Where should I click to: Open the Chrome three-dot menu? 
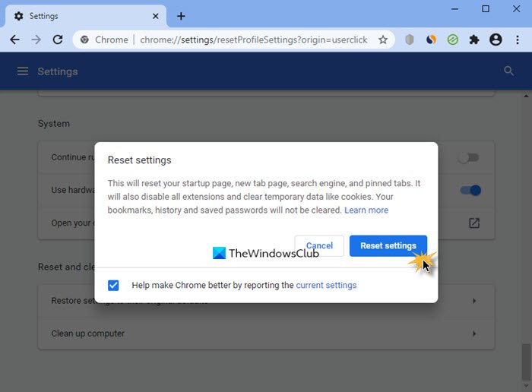click(517, 40)
